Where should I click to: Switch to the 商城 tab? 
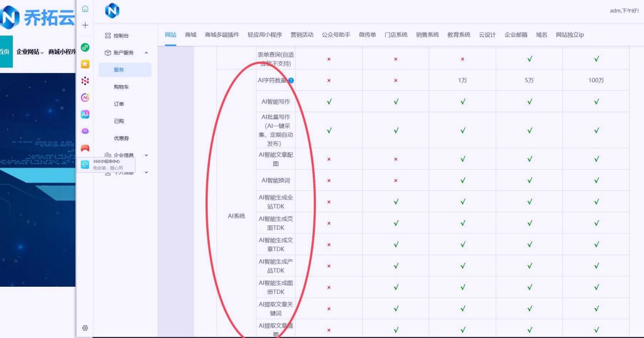[x=190, y=35]
